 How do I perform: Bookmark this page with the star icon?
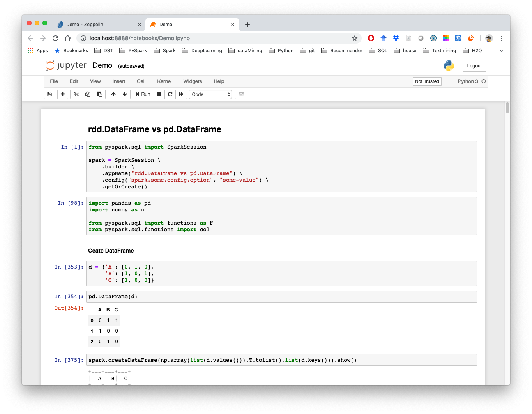point(355,38)
